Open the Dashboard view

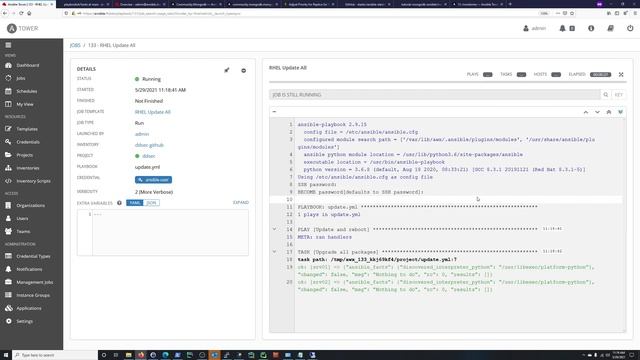[x=27, y=65]
